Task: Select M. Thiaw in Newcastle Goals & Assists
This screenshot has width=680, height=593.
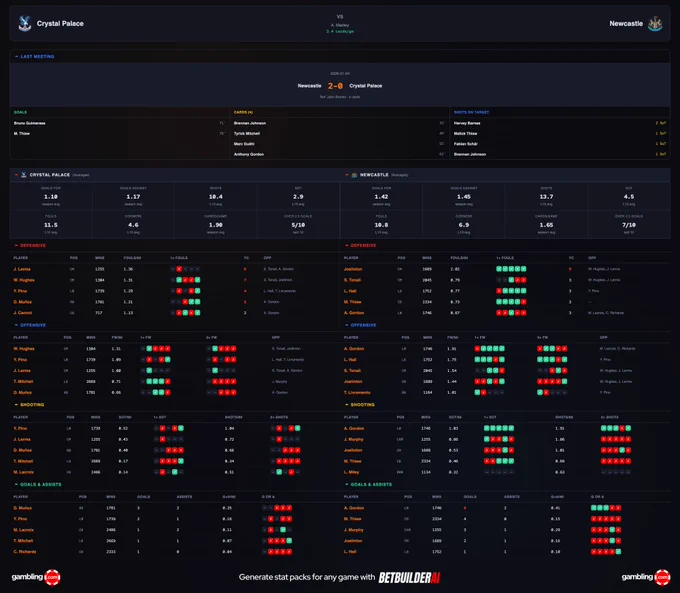Action: (x=353, y=519)
